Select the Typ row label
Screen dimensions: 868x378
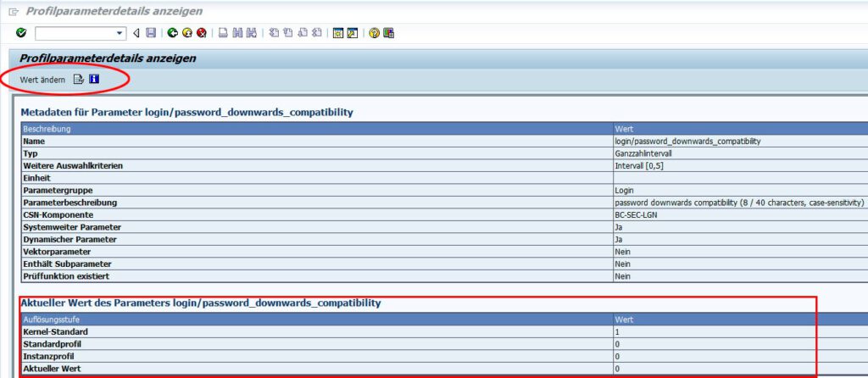(30, 153)
